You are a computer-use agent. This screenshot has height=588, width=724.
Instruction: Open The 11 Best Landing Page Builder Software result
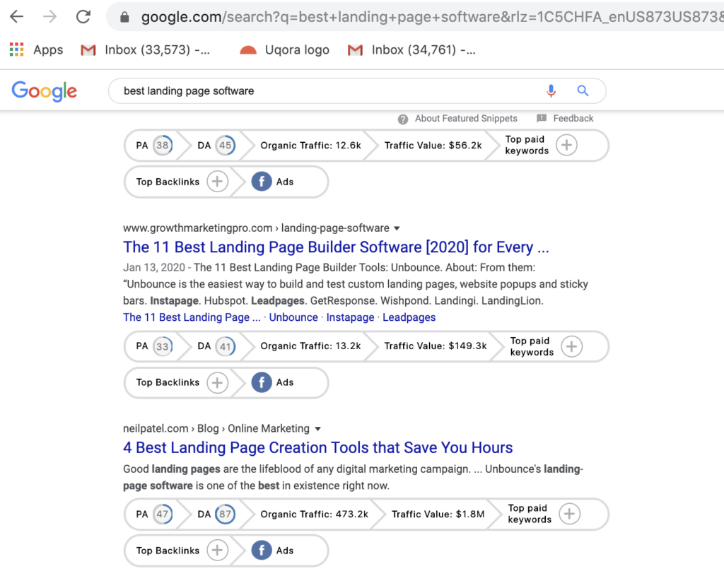click(x=336, y=247)
